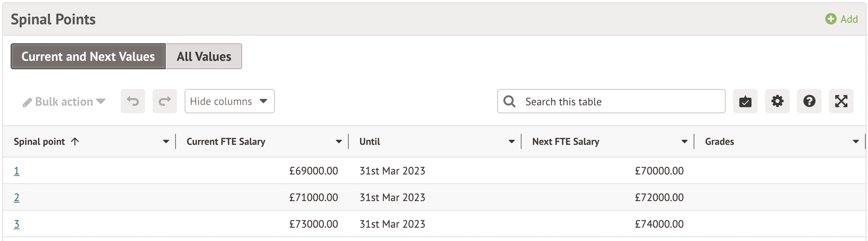Switch to All Values tab
This screenshot has width=868, height=241.
pyautogui.click(x=204, y=56)
